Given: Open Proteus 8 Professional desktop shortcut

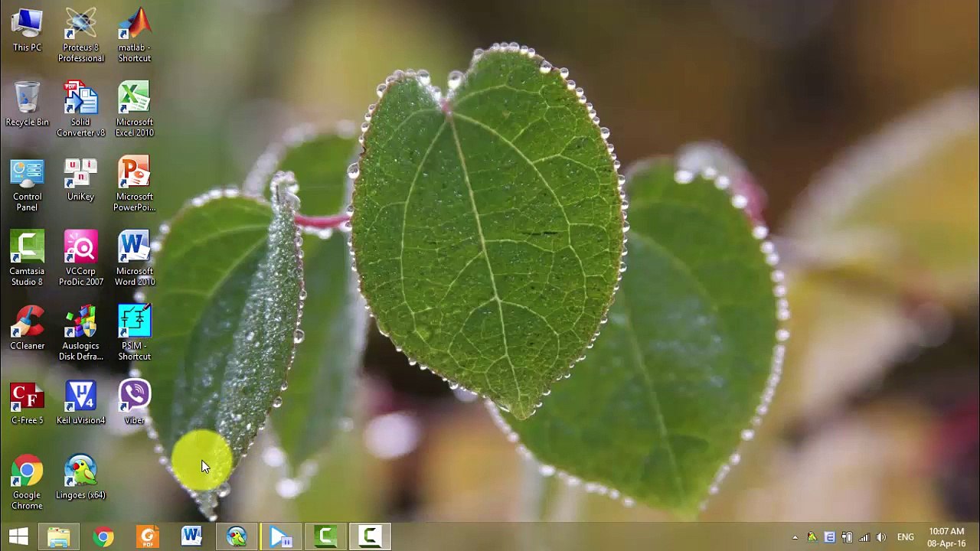Looking at the screenshot, I should click(80, 26).
